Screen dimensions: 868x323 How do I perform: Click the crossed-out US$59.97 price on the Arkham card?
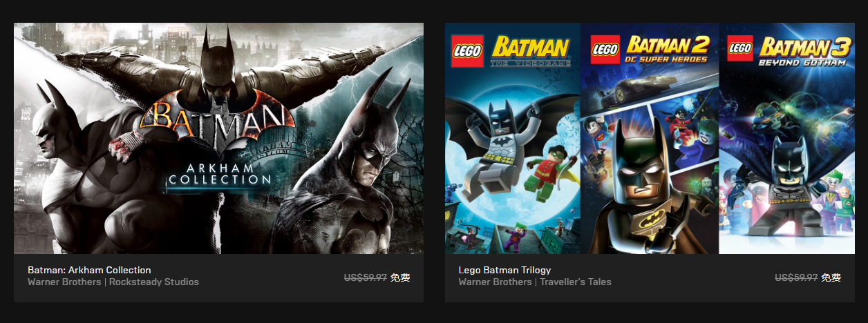pyautogui.click(x=366, y=277)
